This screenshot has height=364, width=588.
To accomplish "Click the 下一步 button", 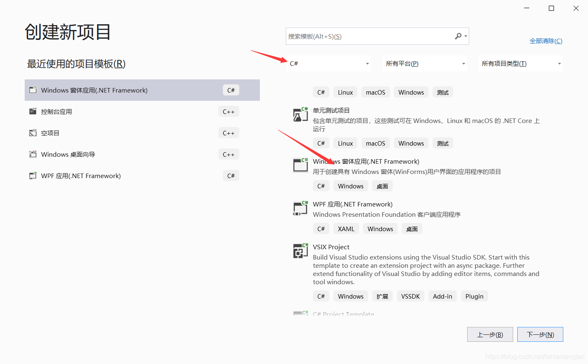I will [x=540, y=334].
